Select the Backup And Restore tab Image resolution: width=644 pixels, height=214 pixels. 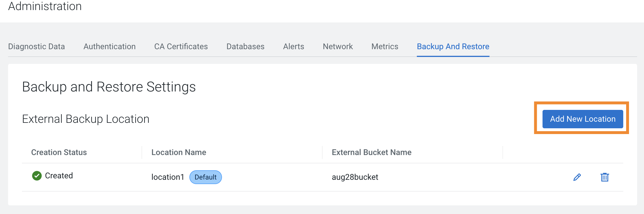453,46
